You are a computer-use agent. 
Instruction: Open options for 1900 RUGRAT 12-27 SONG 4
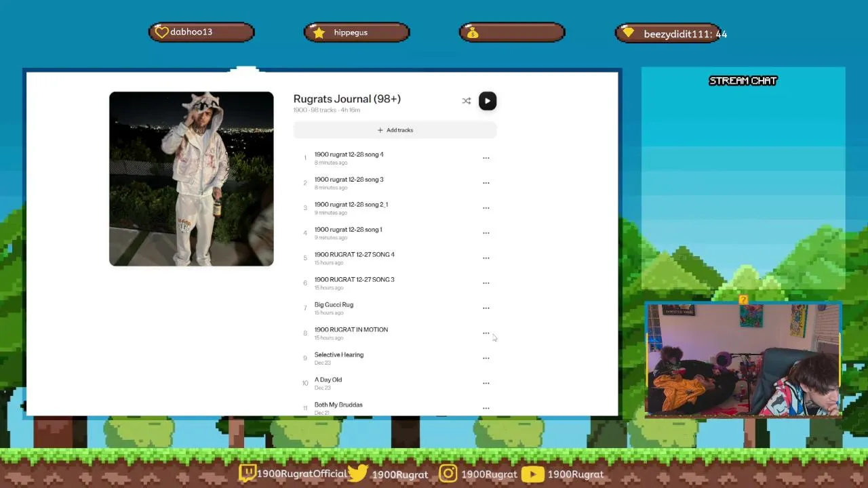[486, 258]
